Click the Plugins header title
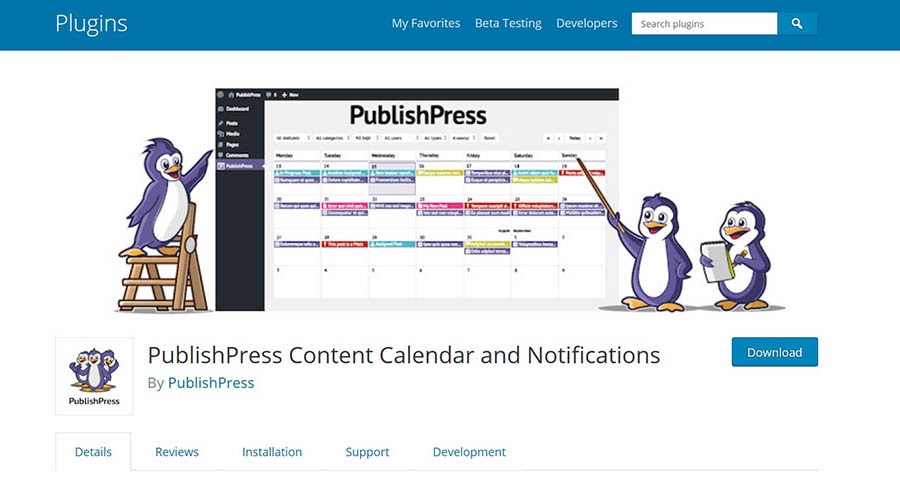Screen dimensions: 900x488 point(91,24)
